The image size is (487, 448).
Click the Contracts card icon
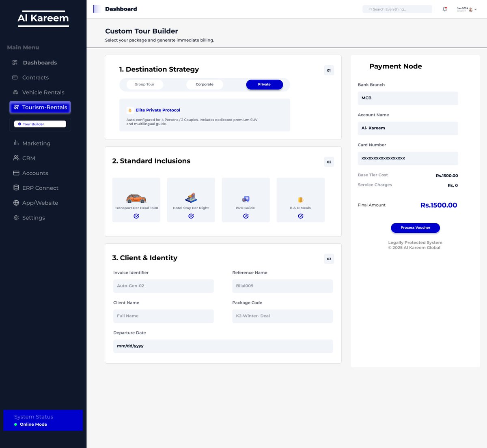15,77
